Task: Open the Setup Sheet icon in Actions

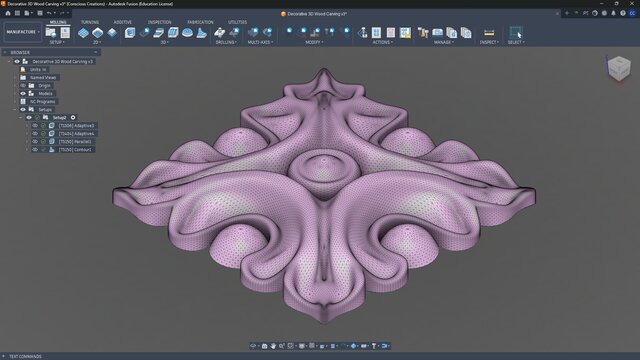Action: pos(405,33)
